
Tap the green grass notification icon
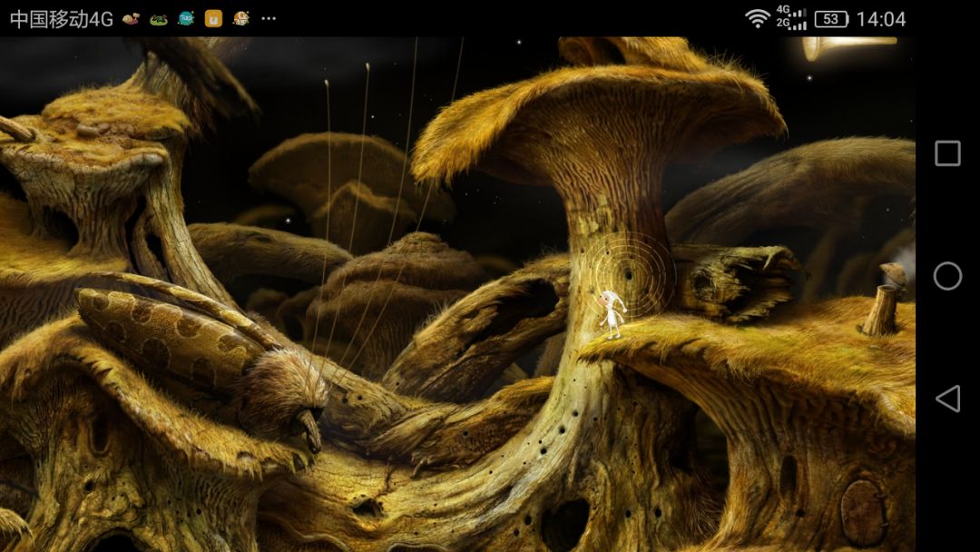pos(159,19)
